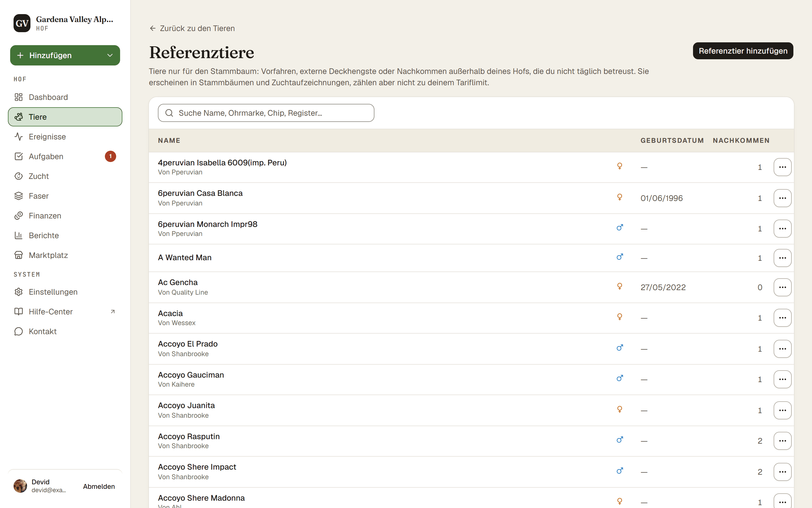The width and height of the screenshot is (812, 508).
Task: Expand the Hinzufügen dropdown
Action: (x=65, y=55)
